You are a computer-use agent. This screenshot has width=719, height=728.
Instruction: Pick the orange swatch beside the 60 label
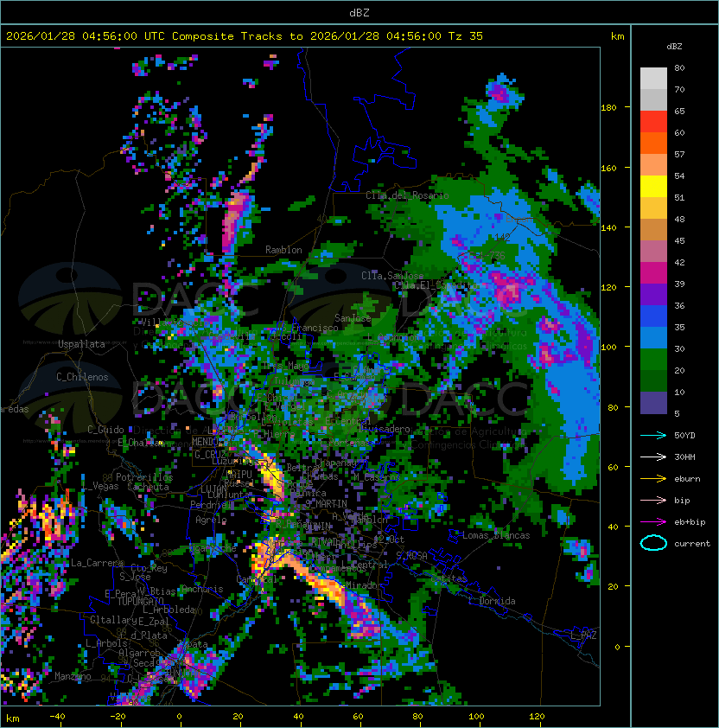653,143
